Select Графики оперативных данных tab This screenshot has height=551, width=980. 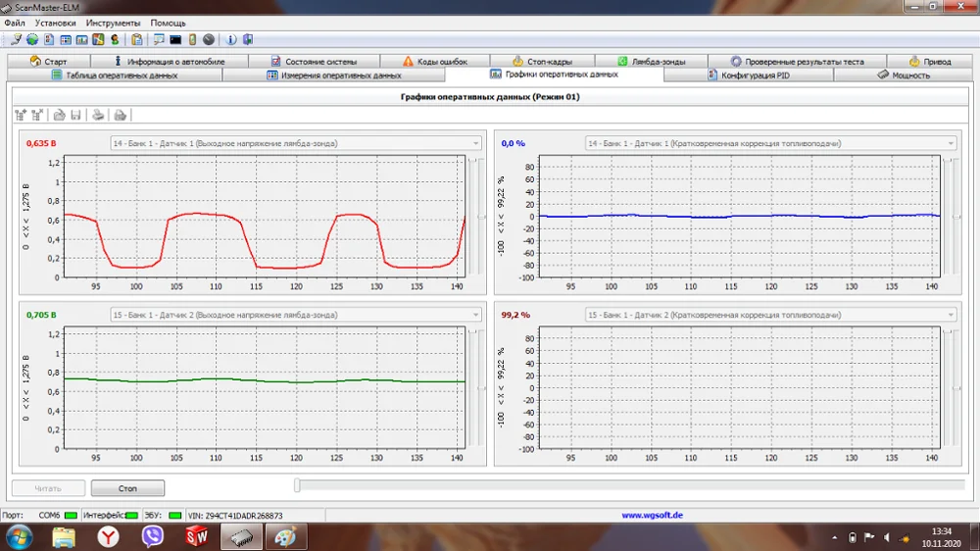click(555, 75)
